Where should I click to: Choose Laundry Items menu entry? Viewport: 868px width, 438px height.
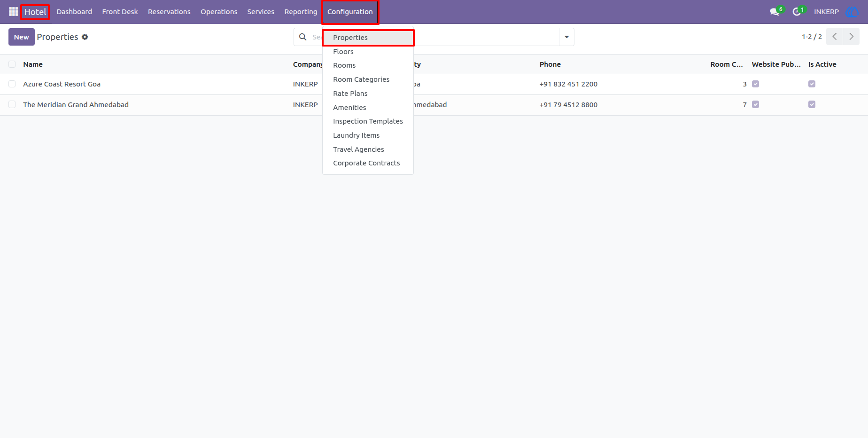[x=368, y=135]
